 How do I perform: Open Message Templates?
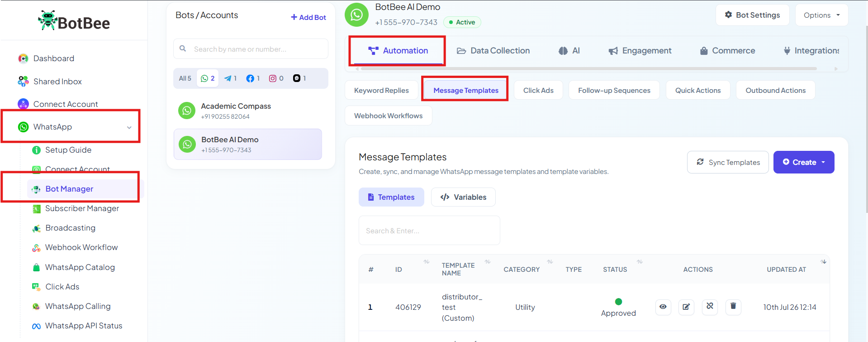point(466,90)
